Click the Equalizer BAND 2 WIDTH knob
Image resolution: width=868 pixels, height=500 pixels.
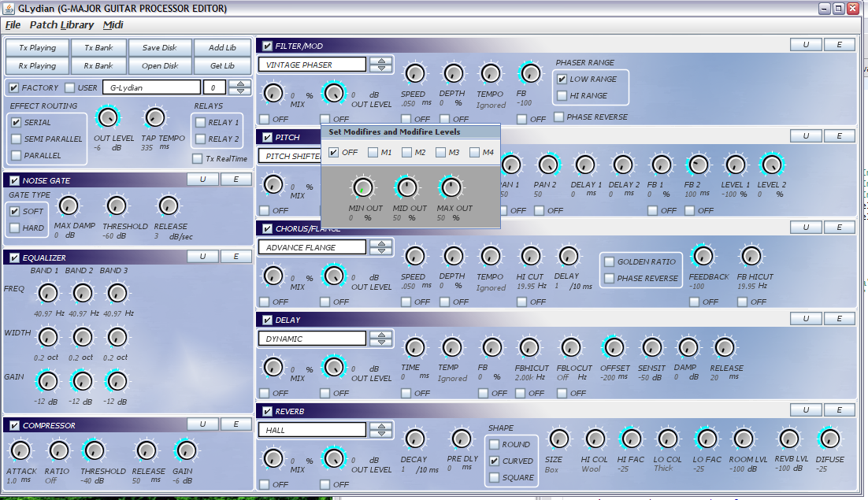(x=83, y=337)
